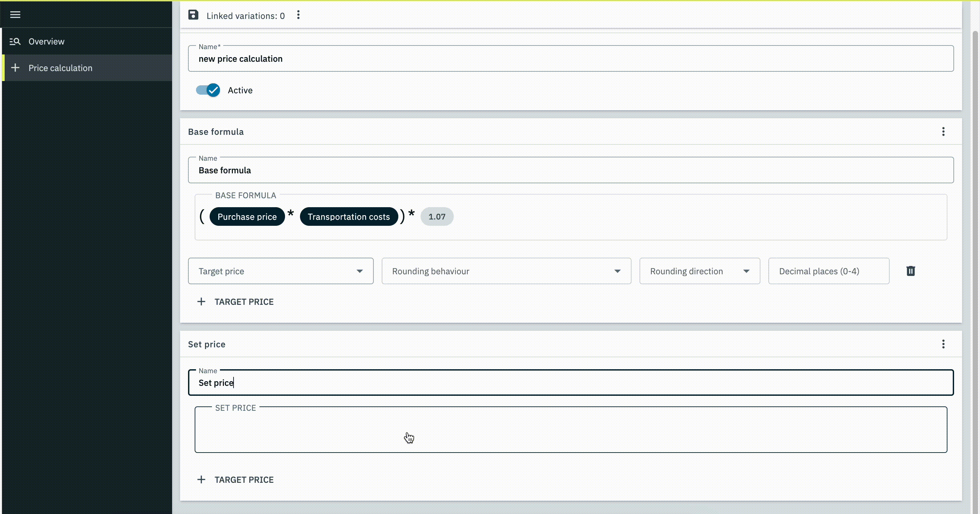
Task: Click the Set price section heading
Action: tap(207, 344)
